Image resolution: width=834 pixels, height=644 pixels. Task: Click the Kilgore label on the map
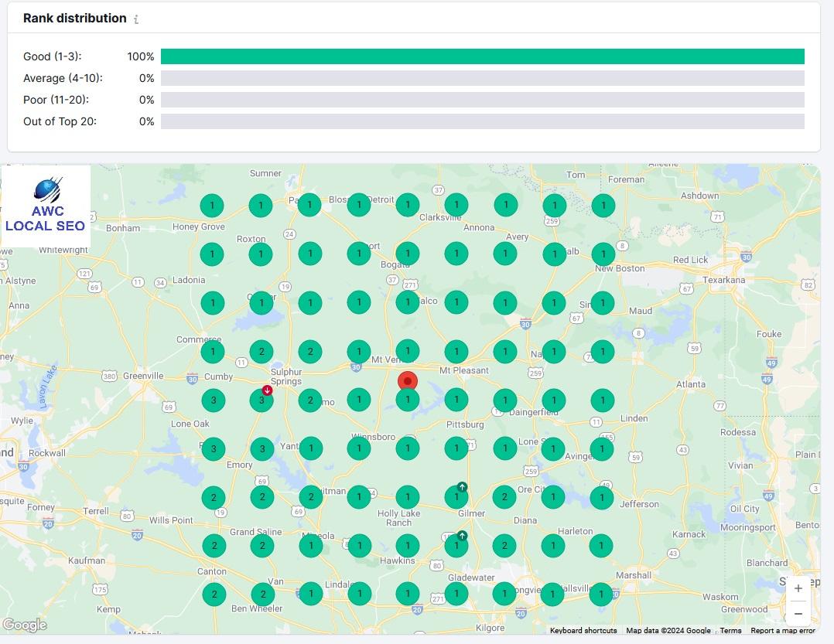(x=490, y=628)
